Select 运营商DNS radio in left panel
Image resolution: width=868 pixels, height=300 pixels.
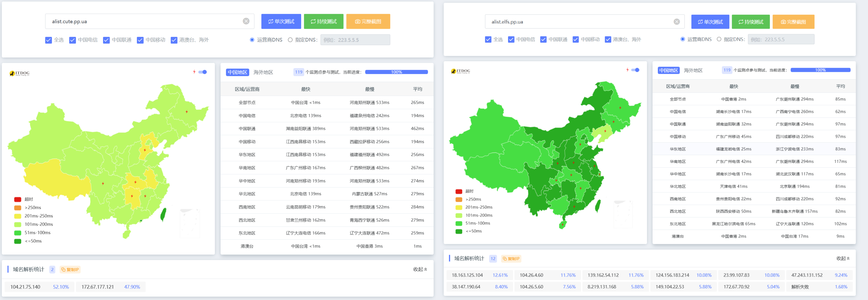click(x=252, y=40)
